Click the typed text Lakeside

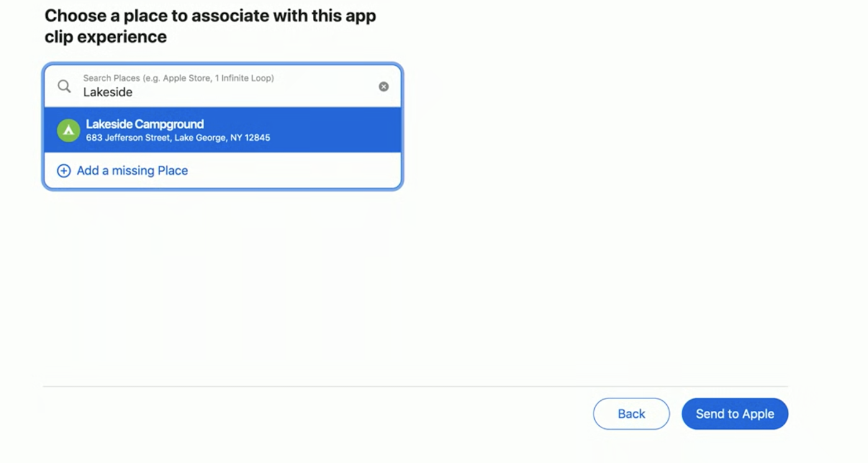tap(108, 92)
